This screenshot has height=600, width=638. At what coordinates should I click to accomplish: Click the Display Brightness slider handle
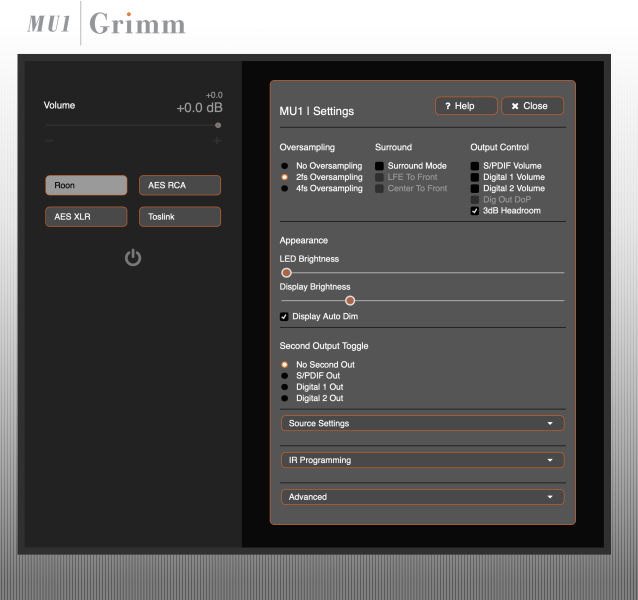click(350, 301)
